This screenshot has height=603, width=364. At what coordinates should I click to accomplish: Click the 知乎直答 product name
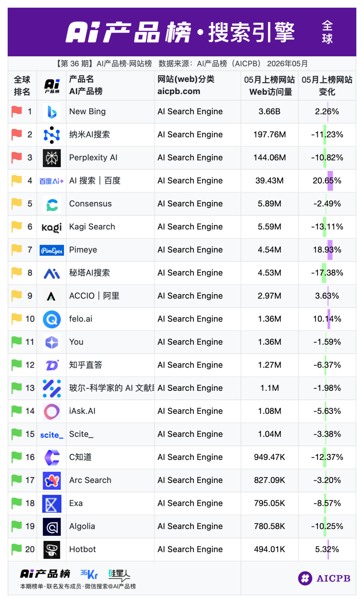[x=86, y=365]
